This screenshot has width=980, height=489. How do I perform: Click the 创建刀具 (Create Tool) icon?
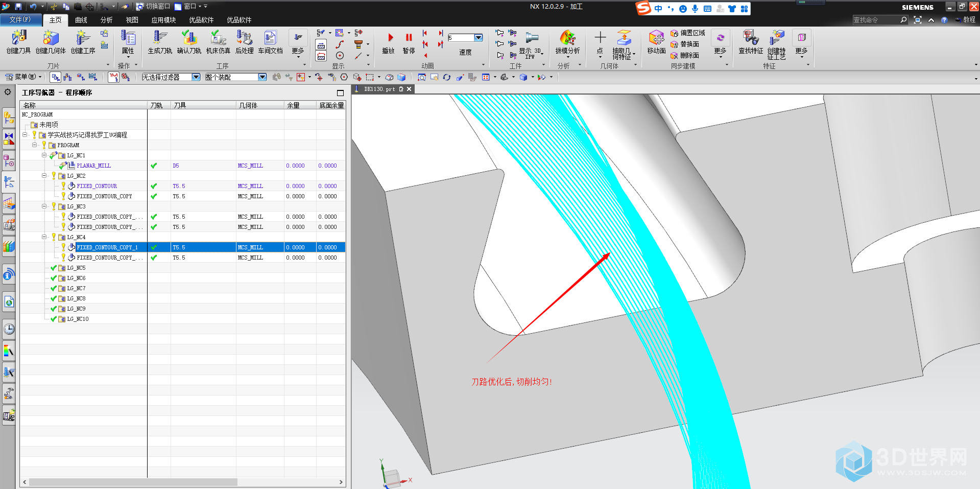tap(18, 41)
